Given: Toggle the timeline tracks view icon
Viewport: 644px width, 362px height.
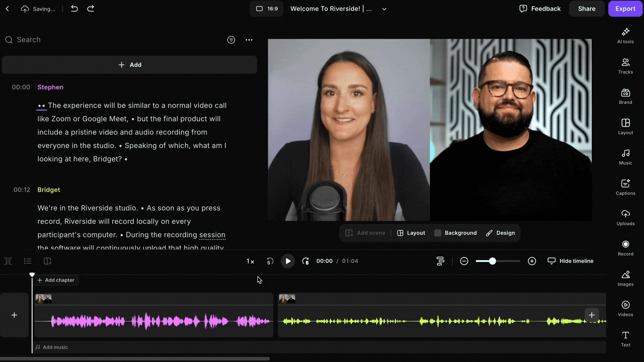Looking at the screenshot, I should coord(440,261).
